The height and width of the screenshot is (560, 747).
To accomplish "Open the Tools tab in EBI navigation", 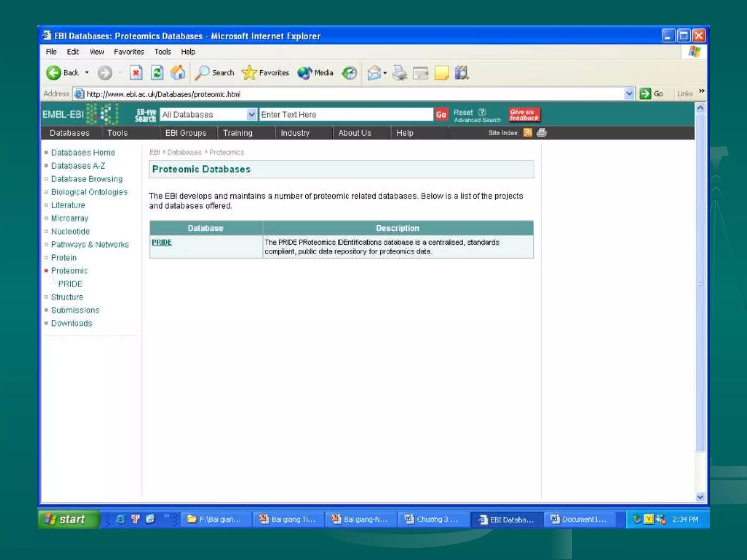I will tap(117, 133).
